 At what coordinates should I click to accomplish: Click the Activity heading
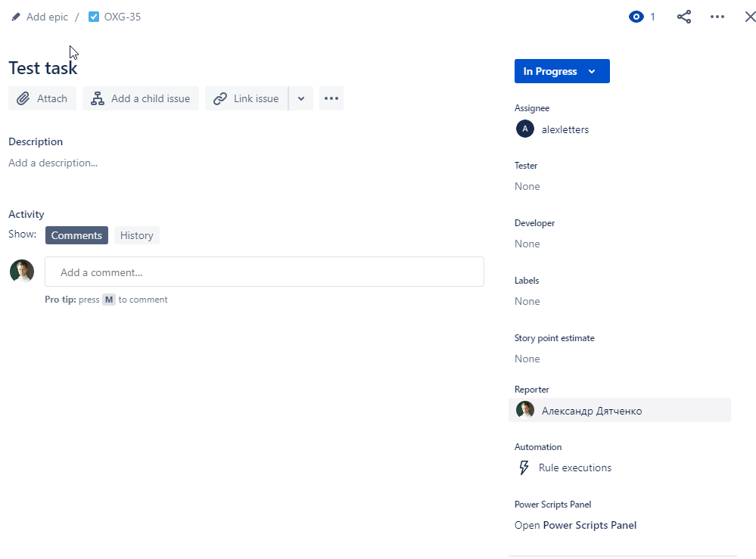(x=26, y=214)
